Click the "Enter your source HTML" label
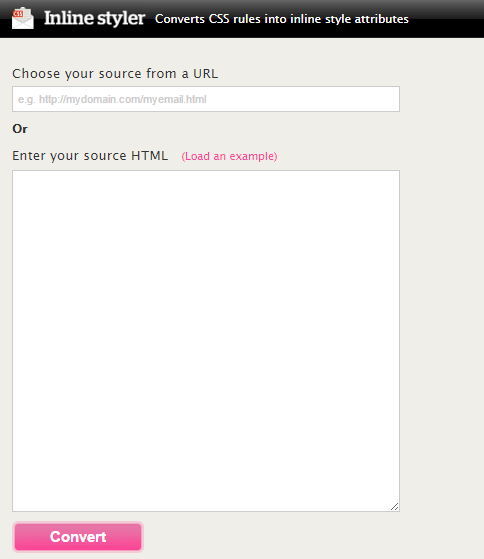This screenshot has width=484, height=559. tap(90, 156)
